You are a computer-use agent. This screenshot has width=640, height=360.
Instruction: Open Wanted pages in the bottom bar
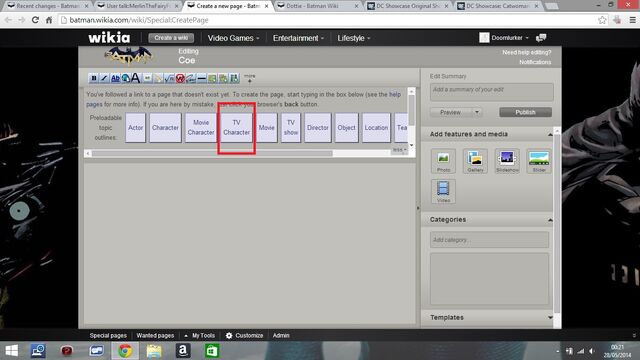[155, 336]
